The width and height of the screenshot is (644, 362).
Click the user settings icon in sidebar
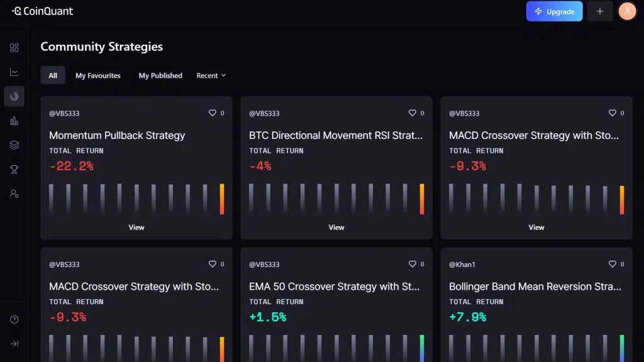14,194
